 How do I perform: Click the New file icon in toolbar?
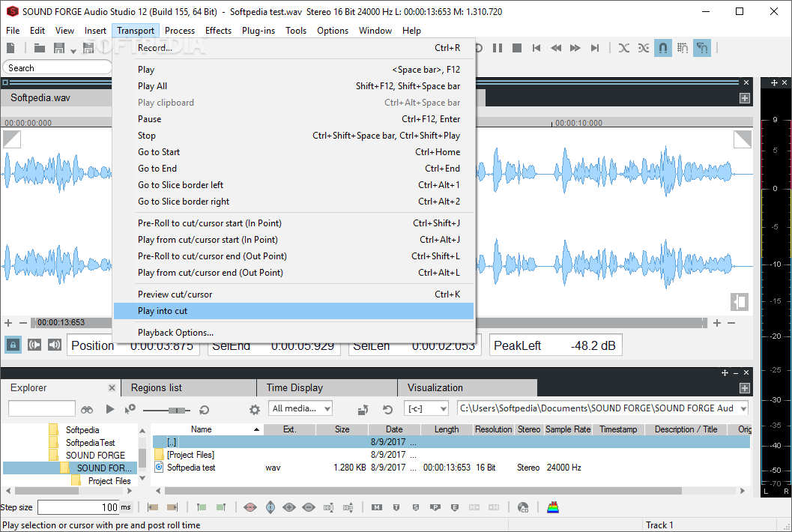coord(10,48)
